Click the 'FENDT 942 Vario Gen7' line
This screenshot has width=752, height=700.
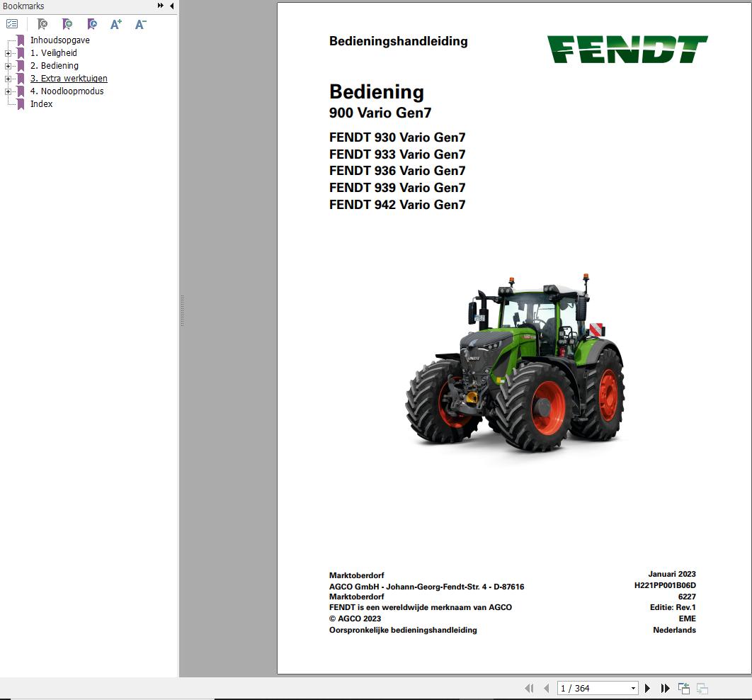point(397,205)
